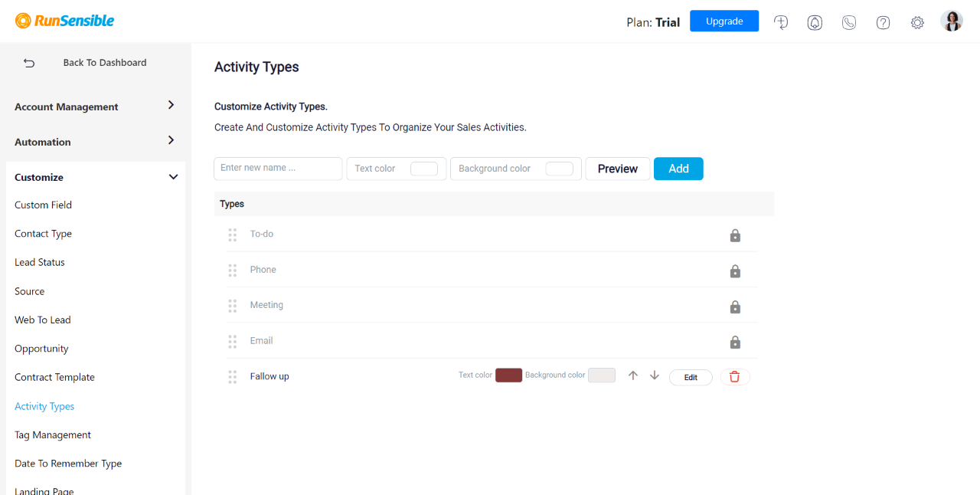This screenshot has width=980, height=495.
Task: Open settings gear icon
Action: tap(917, 22)
